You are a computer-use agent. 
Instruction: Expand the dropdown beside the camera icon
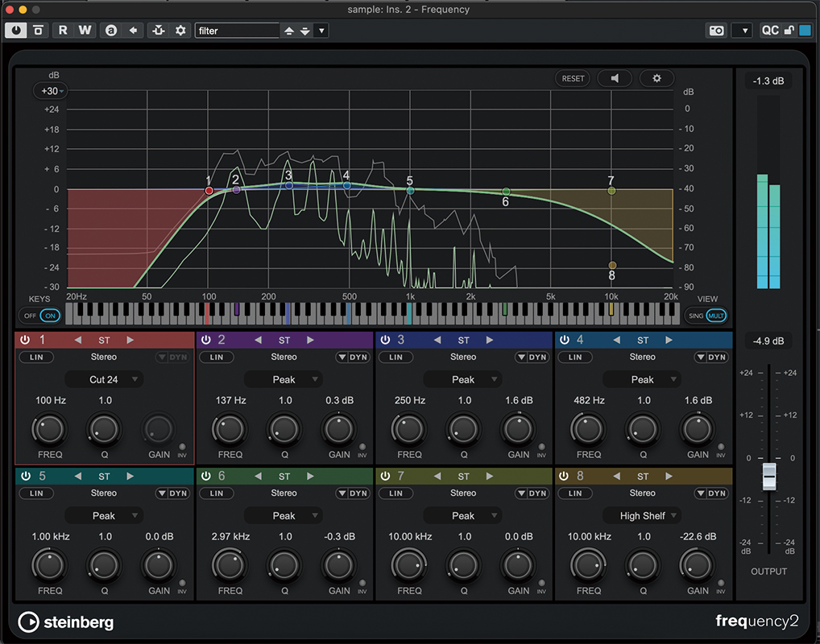point(742,31)
